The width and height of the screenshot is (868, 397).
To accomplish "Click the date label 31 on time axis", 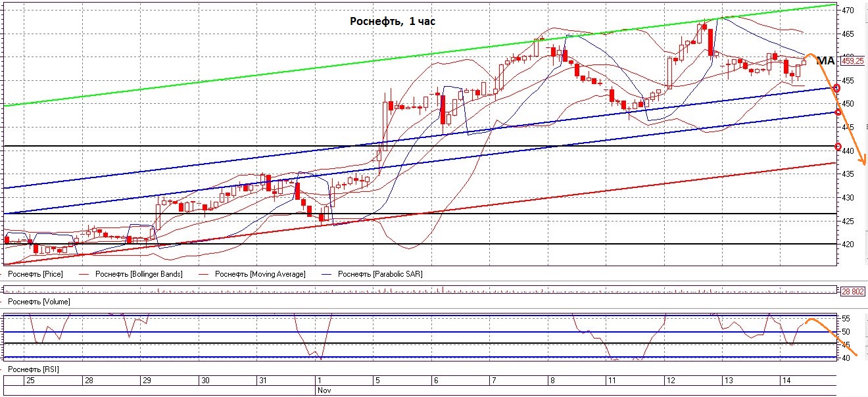I will click(x=263, y=381).
